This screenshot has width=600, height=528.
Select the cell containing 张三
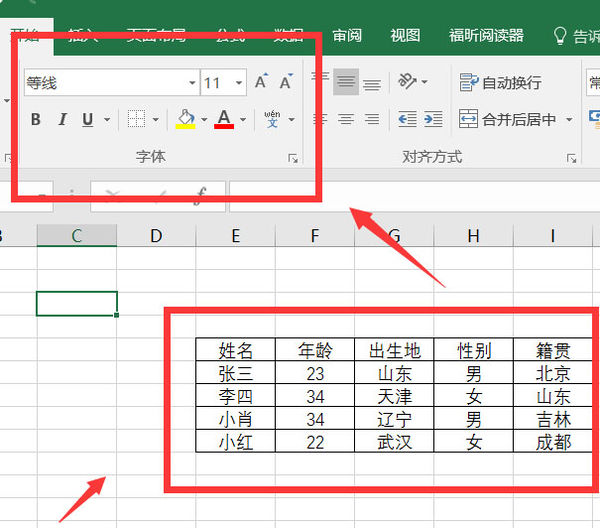235,373
